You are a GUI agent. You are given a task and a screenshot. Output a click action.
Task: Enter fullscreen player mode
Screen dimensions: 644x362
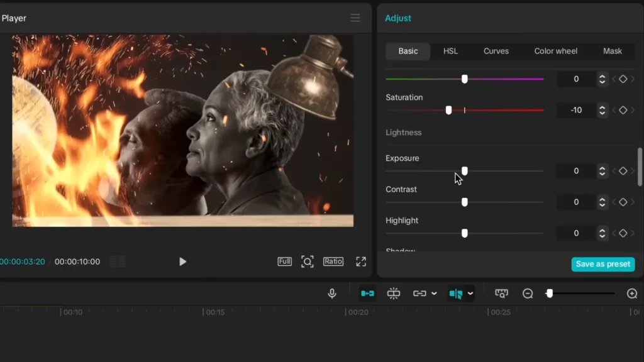361,261
